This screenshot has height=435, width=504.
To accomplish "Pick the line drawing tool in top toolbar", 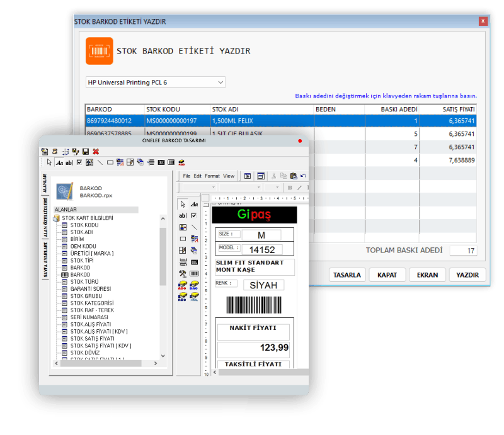I will pos(100,162).
